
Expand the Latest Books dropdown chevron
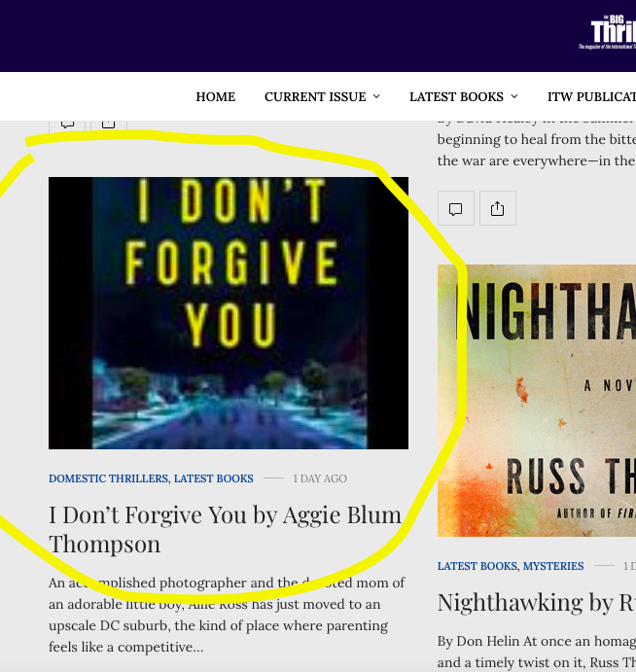(514, 96)
